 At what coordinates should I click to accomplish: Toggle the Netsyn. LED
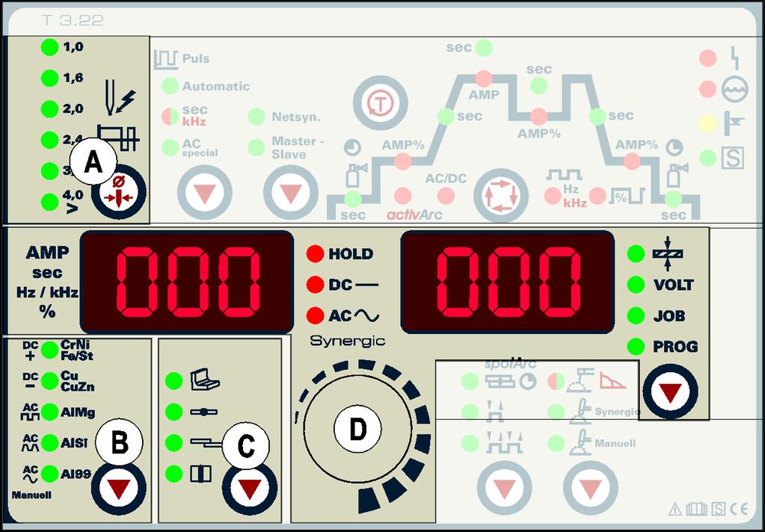pos(256,117)
